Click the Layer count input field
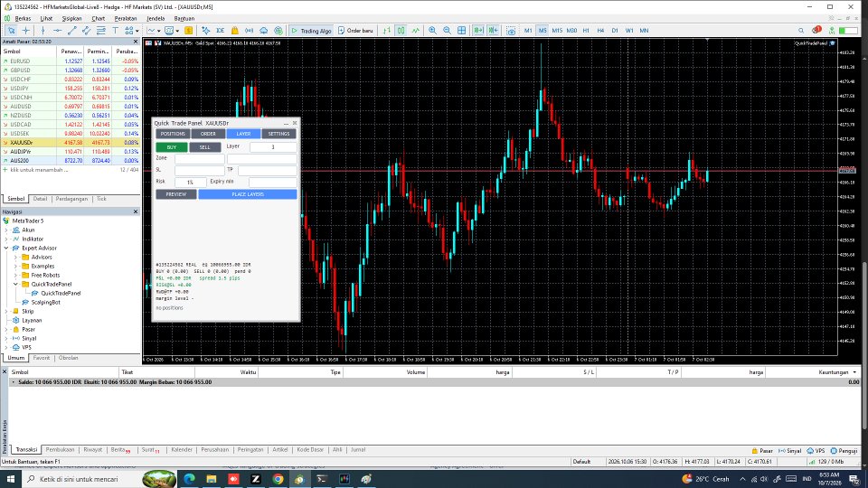The width and height of the screenshot is (868, 488). [x=273, y=147]
